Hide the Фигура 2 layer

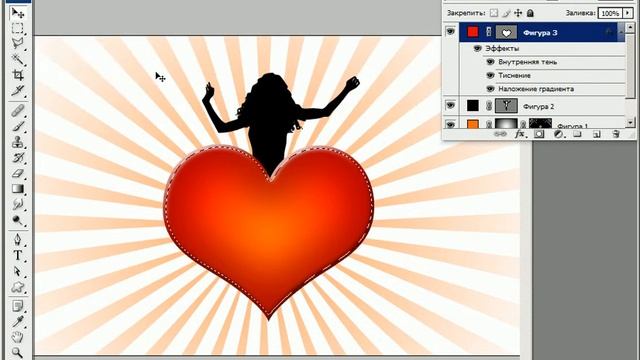(x=450, y=105)
